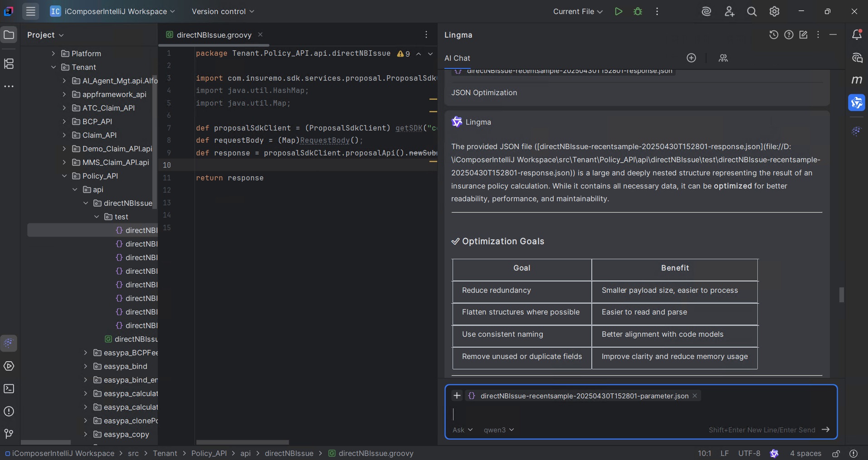Viewport: 868px width, 460px height.
Task: Click the Lingma chat vertical scrollbar
Action: point(841,295)
